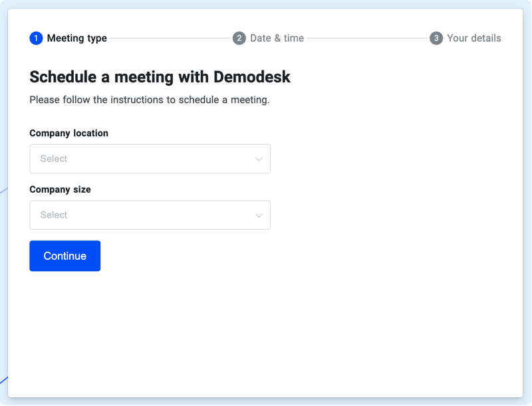Click the Continue button

click(x=65, y=255)
